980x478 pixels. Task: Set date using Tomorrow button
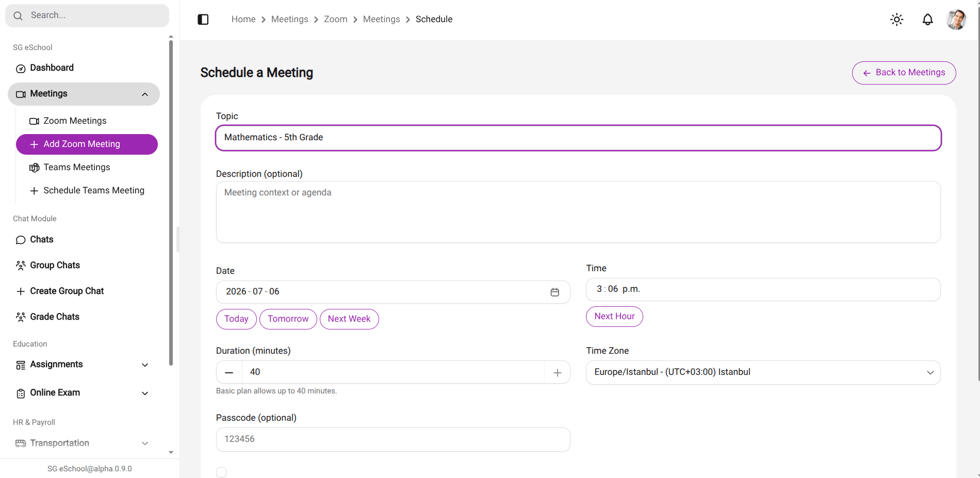[x=288, y=319]
